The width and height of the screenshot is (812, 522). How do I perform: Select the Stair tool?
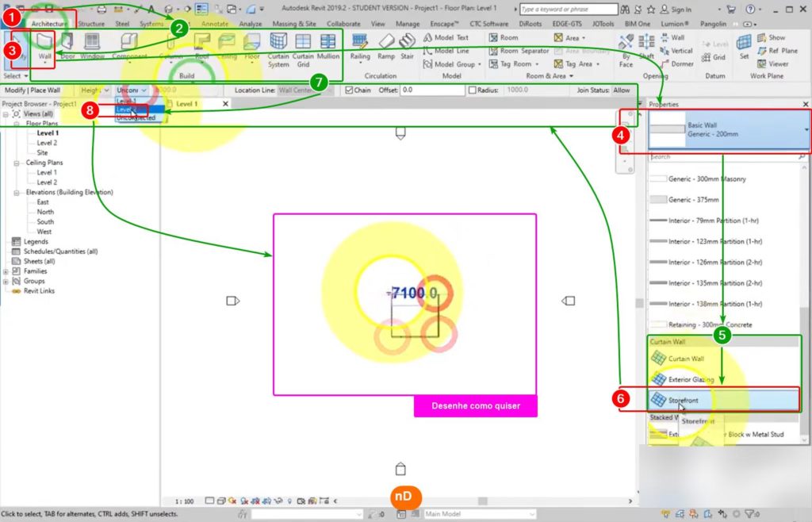407,49
